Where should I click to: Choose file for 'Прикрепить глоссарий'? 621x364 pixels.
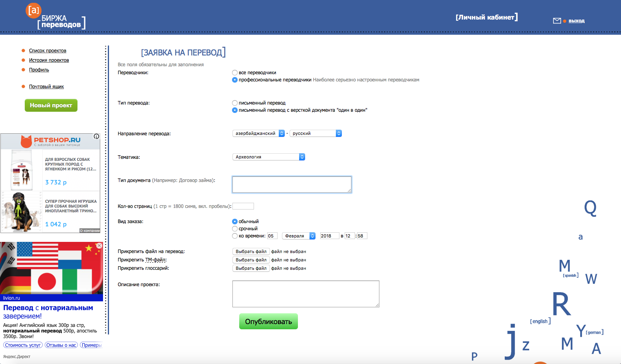(251, 268)
